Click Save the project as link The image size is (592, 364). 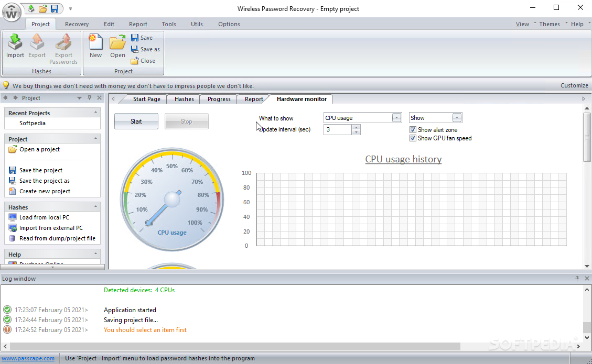coord(39,181)
